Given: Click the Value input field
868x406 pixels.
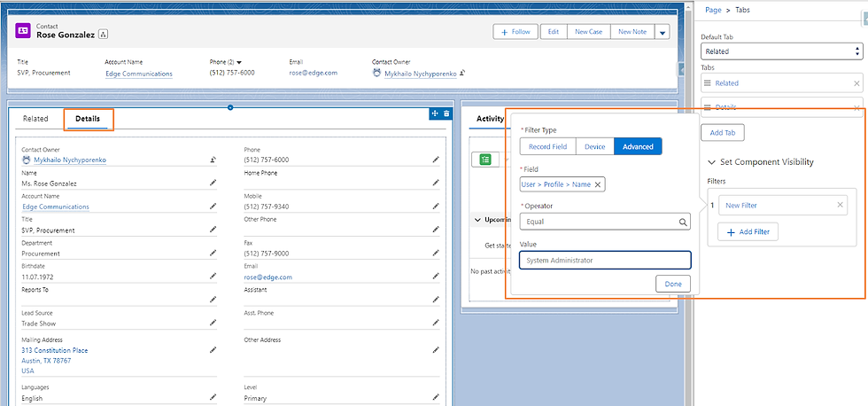Looking at the screenshot, I should point(605,261).
